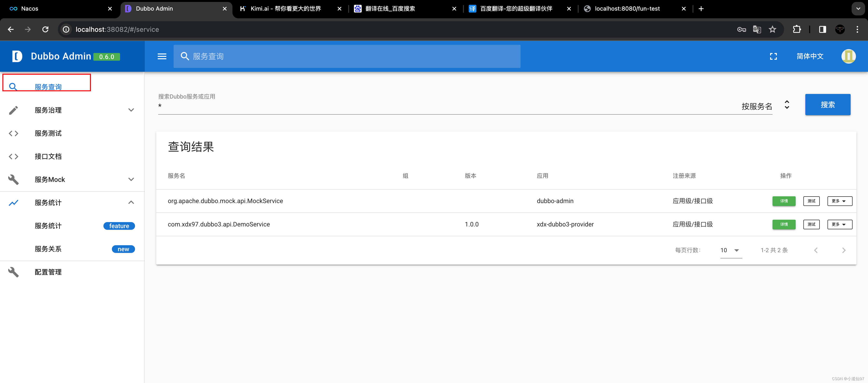
Task: Click the blue 搜索 button
Action: click(827, 105)
